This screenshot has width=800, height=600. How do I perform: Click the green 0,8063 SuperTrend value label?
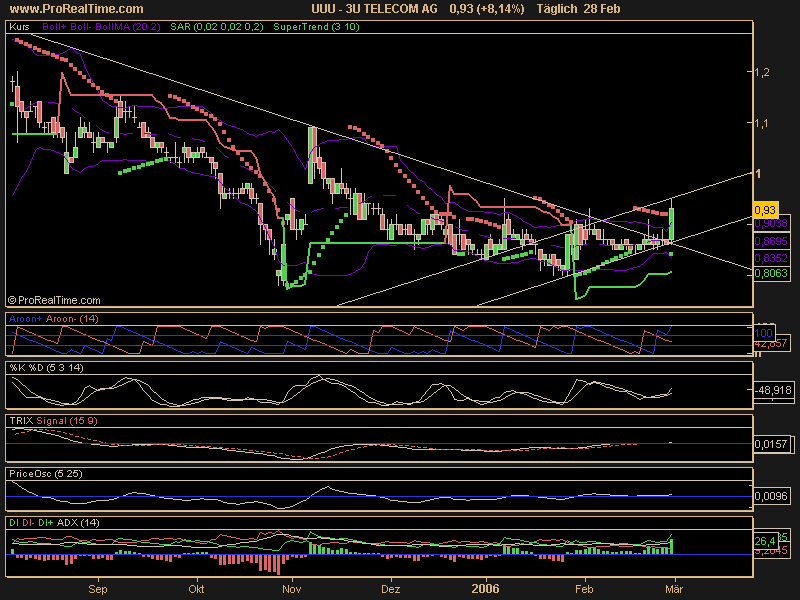tap(771, 273)
